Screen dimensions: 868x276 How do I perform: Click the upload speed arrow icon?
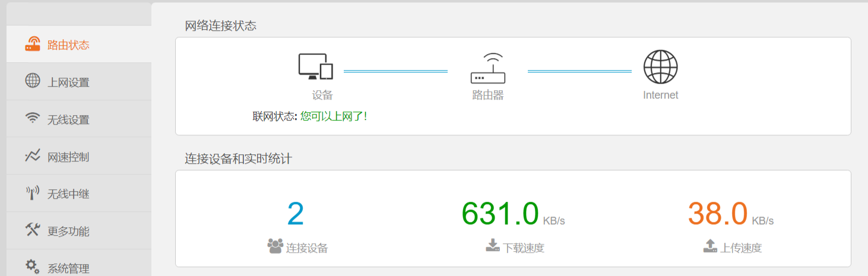pos(710,246)
